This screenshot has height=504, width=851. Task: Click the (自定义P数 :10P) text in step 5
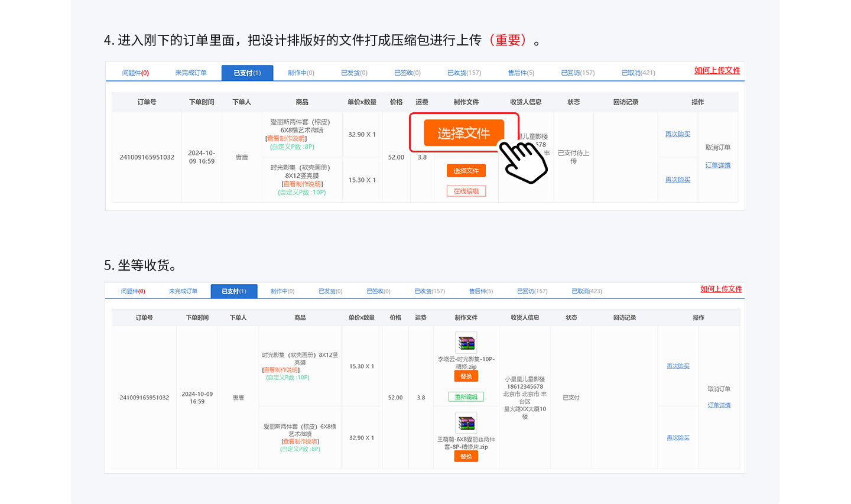click(288, 378)
